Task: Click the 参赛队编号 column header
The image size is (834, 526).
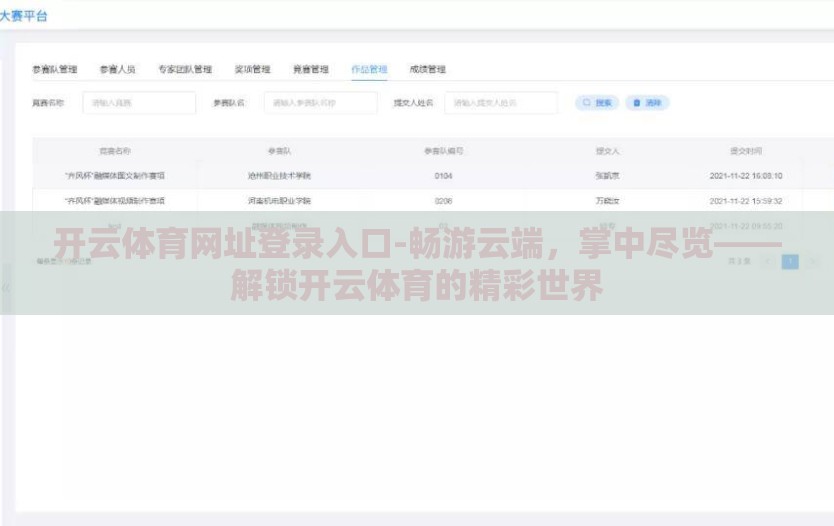Action: (443, 151)
